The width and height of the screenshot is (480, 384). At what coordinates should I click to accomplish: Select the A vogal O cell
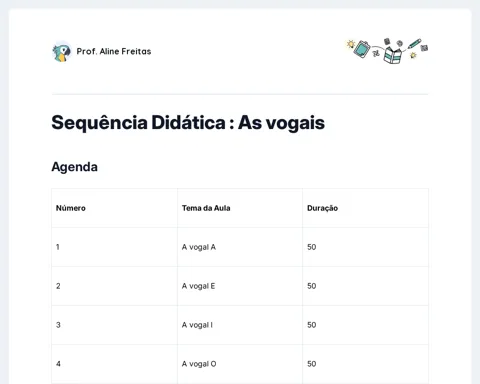click(x=240, y=364)
